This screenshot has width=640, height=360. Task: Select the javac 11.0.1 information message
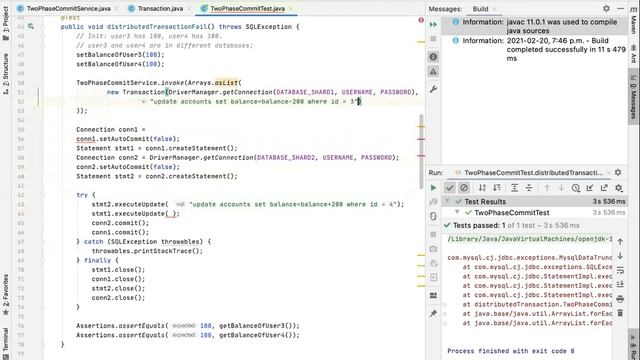pyautogui.click(x=535, y=26)
